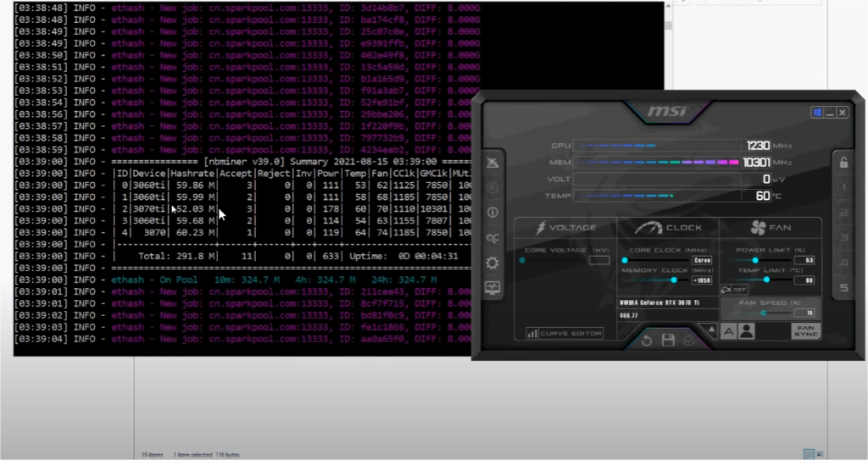Click the Temp Limit slider handle
This screenshot has height=460, width=868.
tap(766, 280)
